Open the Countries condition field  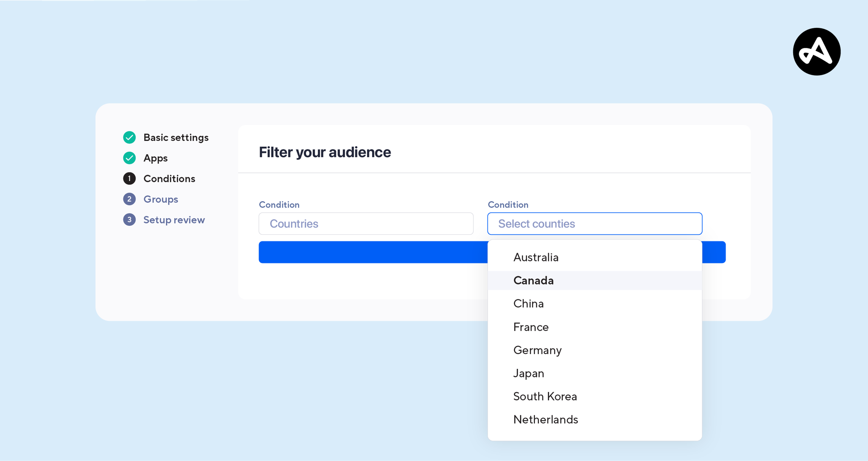[366, 224]
